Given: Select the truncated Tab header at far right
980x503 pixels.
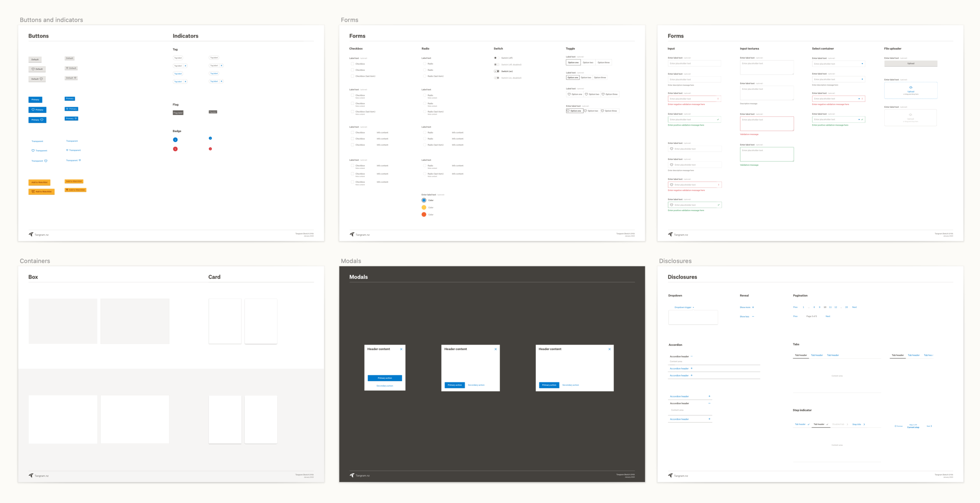Looking at the screenshot, I should [928, 355].
